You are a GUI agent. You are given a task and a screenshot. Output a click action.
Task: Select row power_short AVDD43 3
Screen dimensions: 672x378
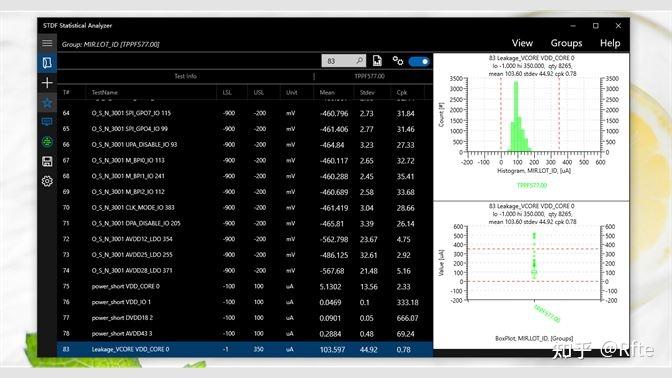[x=245, y=333]
